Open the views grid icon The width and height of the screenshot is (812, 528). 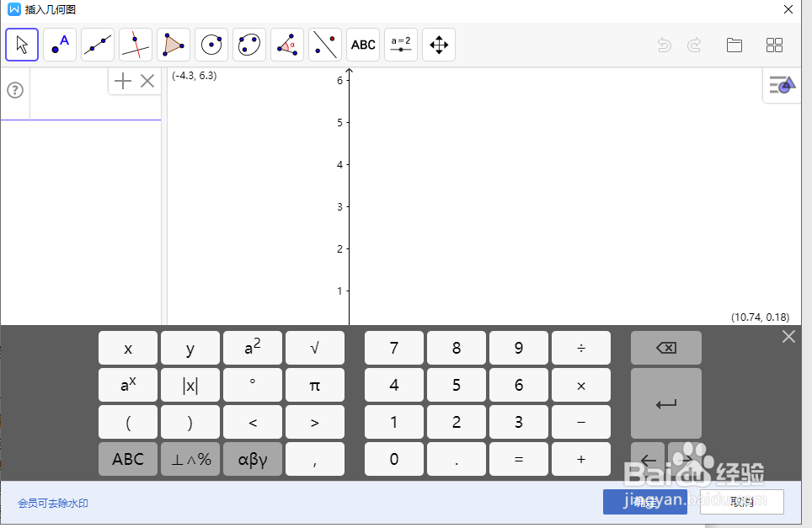pyautogui.click(x=774, y=45)
